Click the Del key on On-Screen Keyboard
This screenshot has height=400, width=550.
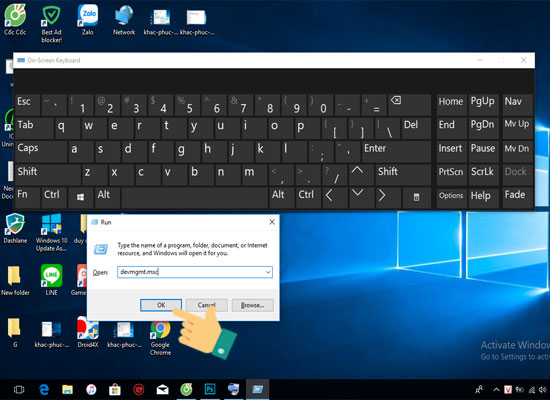tap(416, 128)
